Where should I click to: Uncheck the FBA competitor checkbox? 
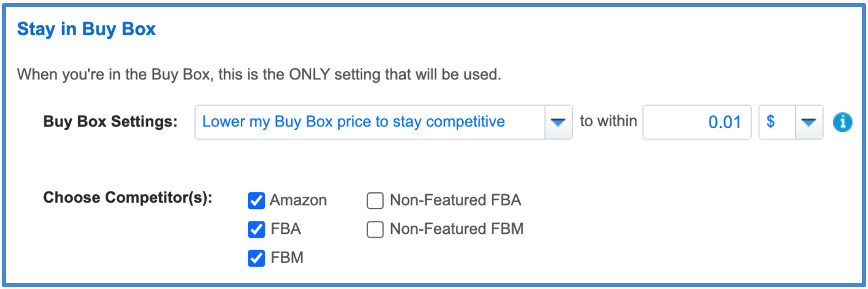(x=257, y=229)
